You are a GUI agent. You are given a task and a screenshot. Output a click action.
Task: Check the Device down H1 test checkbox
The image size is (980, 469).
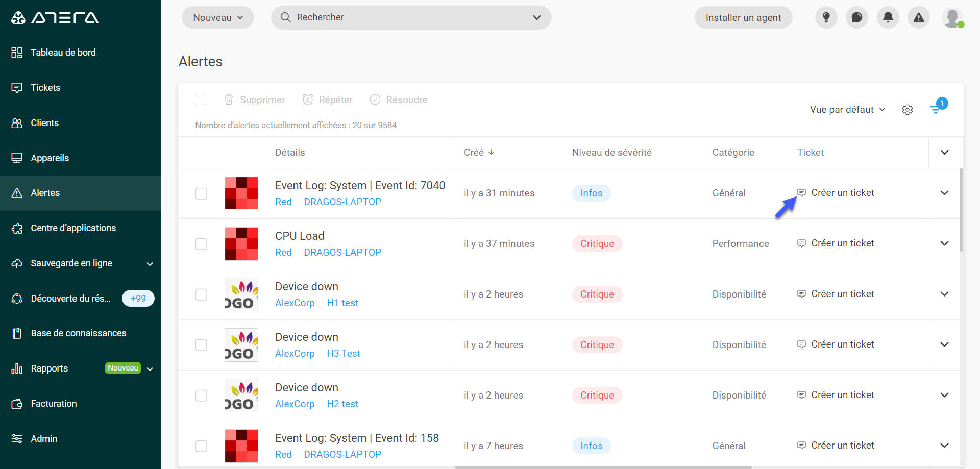click(x=201, y=294)
